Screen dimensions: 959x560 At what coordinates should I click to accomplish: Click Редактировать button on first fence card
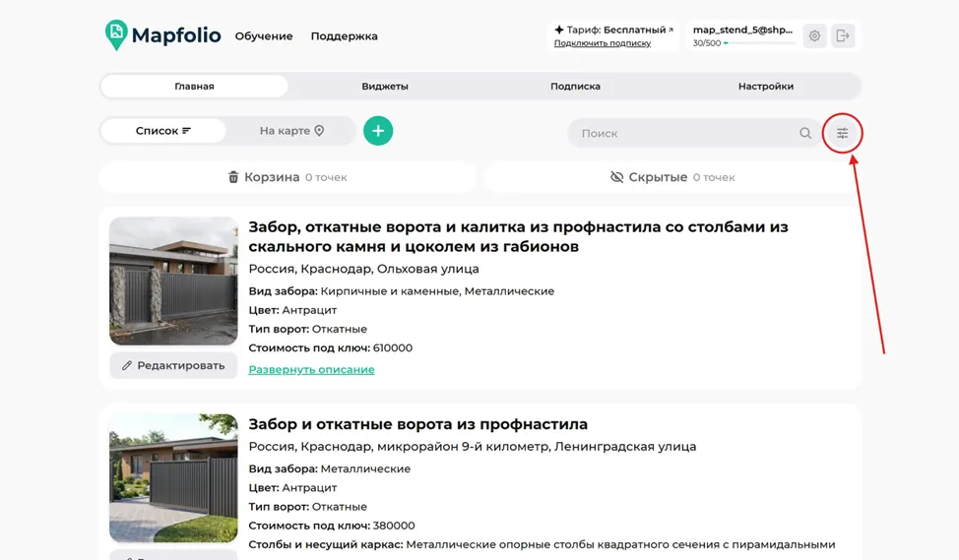173,365
